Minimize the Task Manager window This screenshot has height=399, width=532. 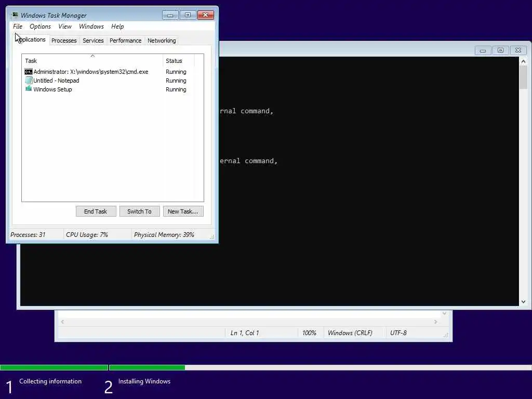tap(170, 15)
